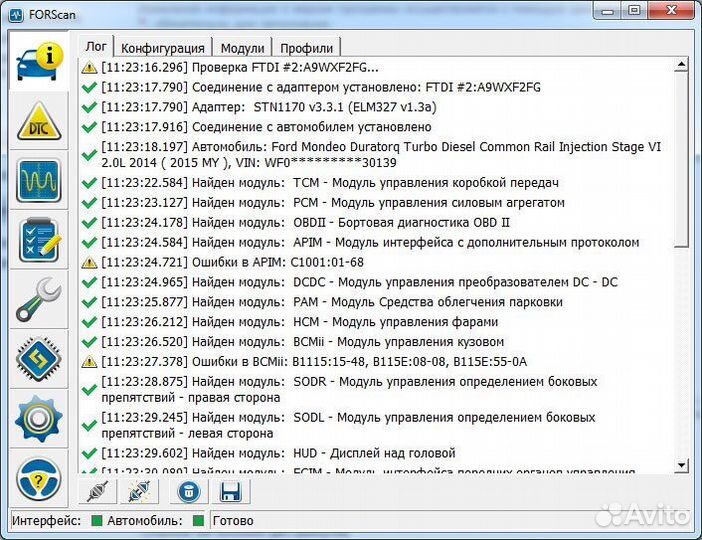Maximize the FORScan window
This screenshot has height=540, width=702.
(634, 10)
